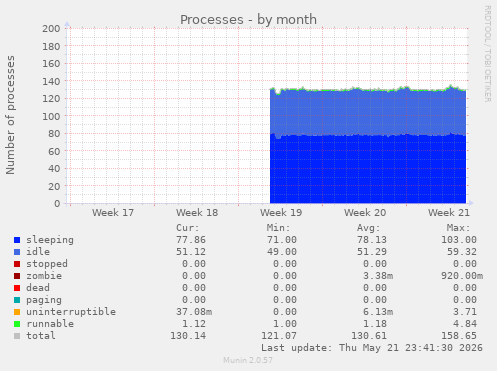Click the 'runnable' legend label
The width and height of the screenshot is (497, 371).
(50, 324)
